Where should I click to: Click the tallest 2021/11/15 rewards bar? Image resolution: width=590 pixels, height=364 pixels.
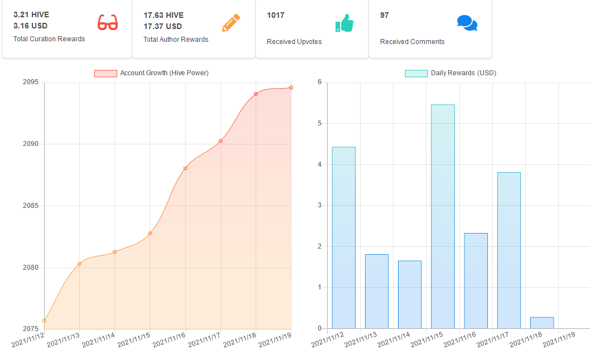coord(443,216)
